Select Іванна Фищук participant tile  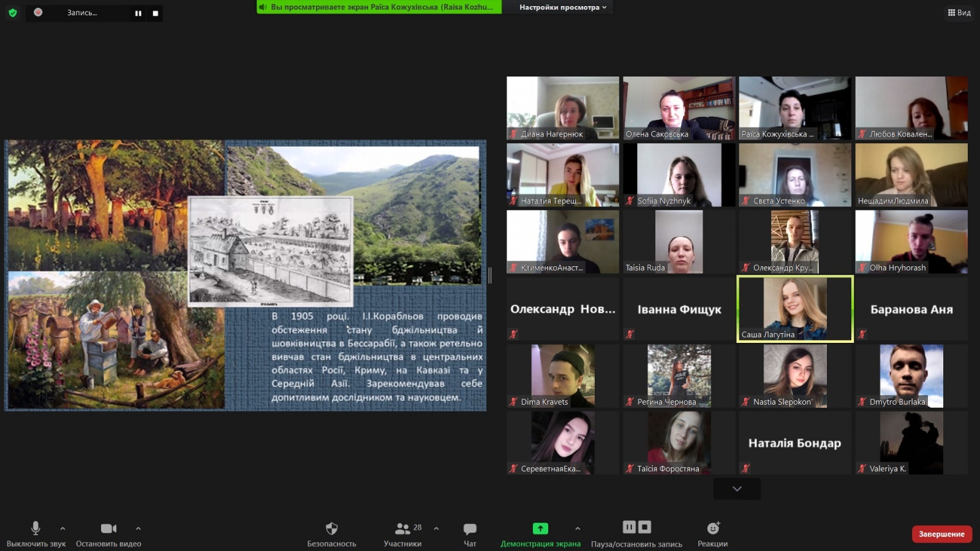click(x=679, y=309)
